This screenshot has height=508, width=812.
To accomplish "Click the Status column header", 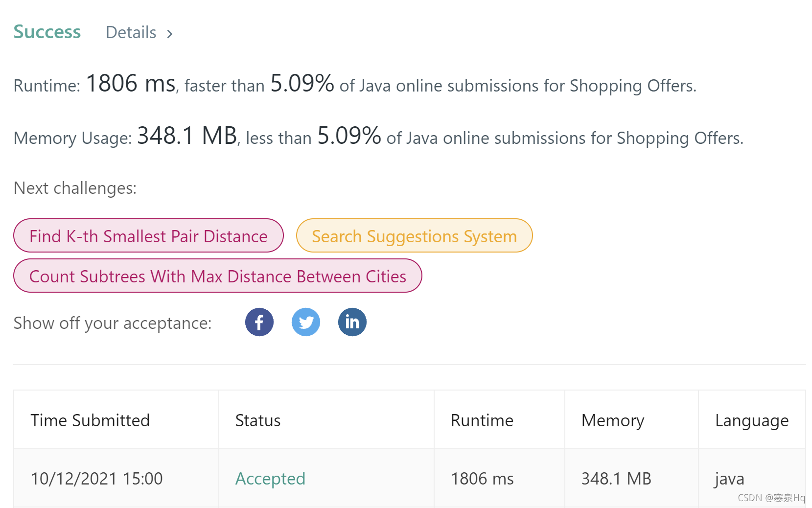I will (x=258, y=420).
